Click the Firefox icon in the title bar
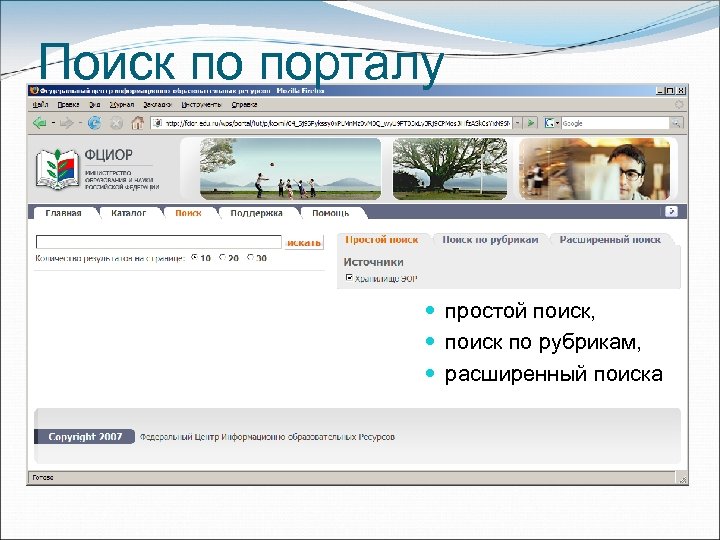Viewport: 720px width, 540px height. 34,90
